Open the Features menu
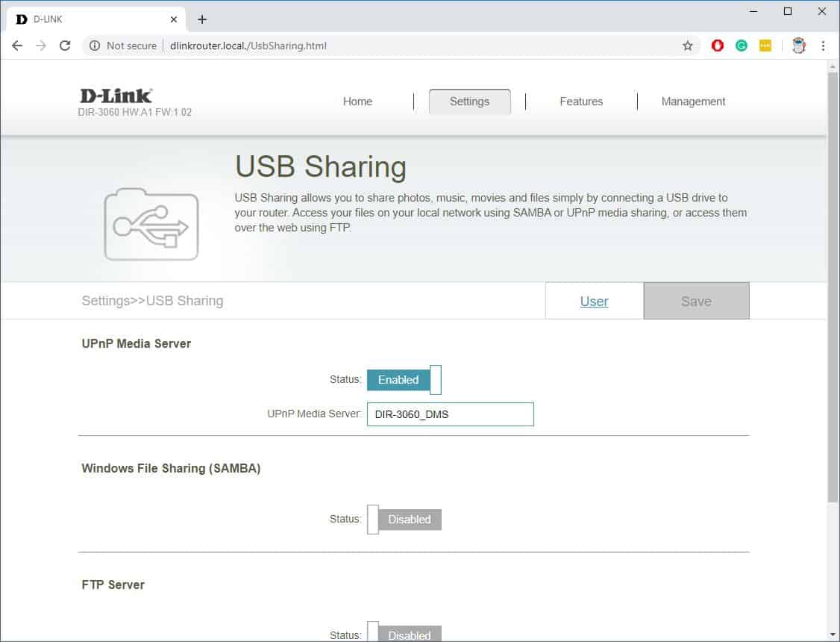The width and height of the screenshot is (840, 642). coord(580,102)
